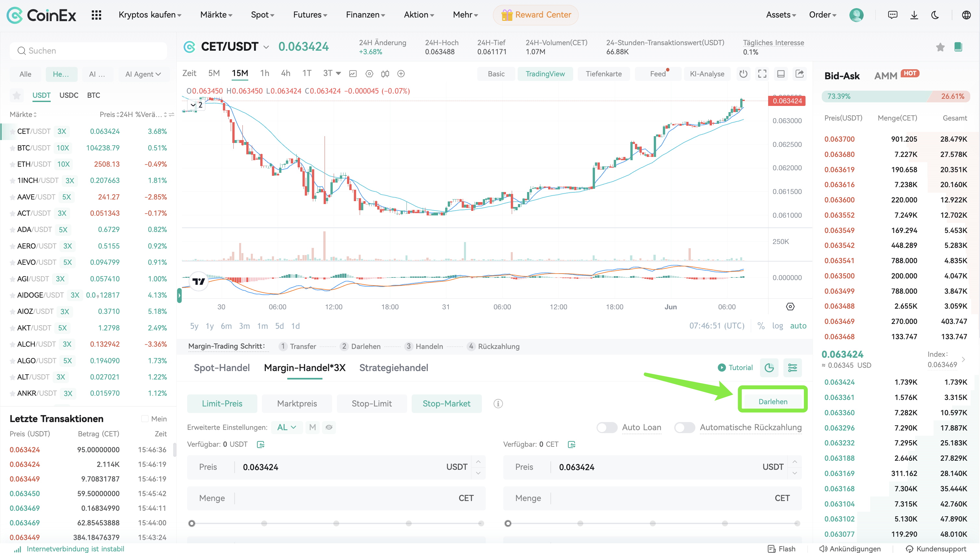Star the BTC/USDT market row

(13, 148)
